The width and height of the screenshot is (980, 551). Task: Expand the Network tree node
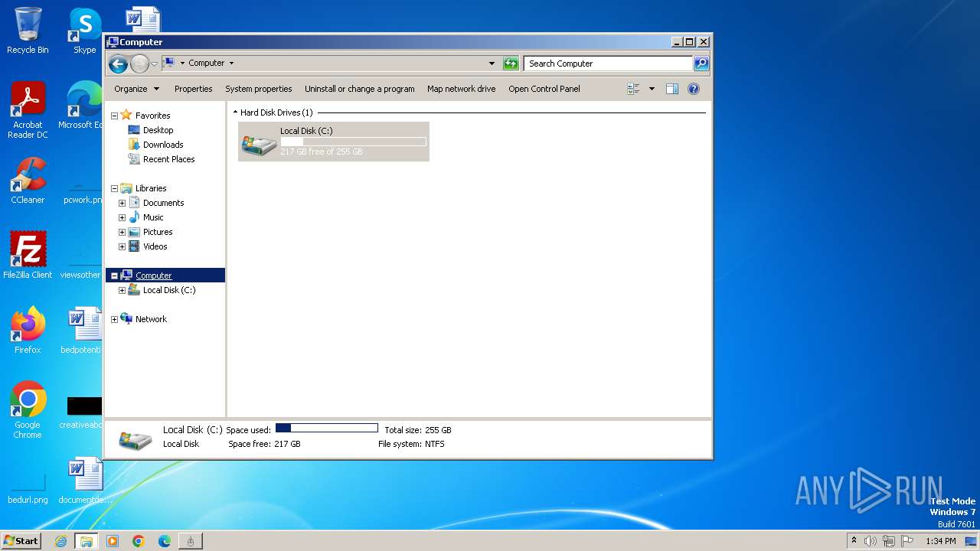[115, 319]
